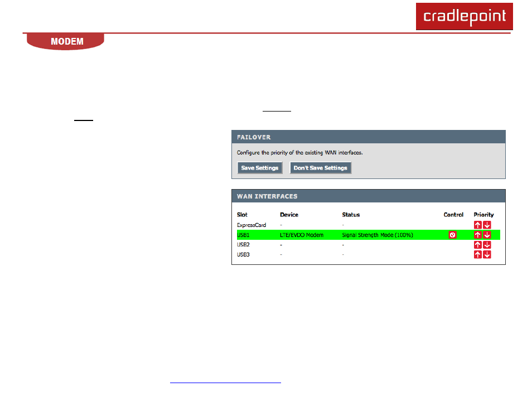Click the FAILOVER section header
This screenshot has width=532, height=411.
pyautogui.click(x=369, y=137)
